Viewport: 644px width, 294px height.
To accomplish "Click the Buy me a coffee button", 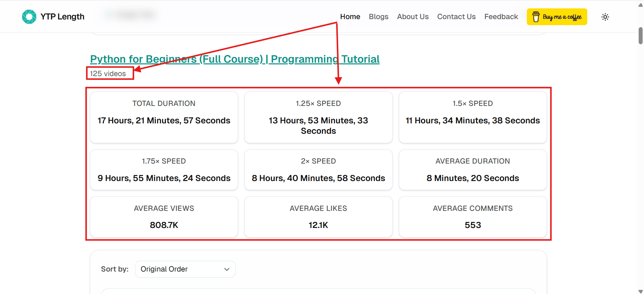I will tap(557, 17).
